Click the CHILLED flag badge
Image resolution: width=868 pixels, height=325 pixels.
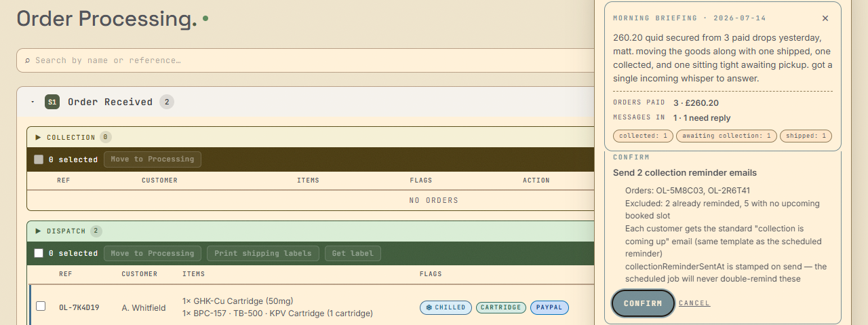coord(446,307)
